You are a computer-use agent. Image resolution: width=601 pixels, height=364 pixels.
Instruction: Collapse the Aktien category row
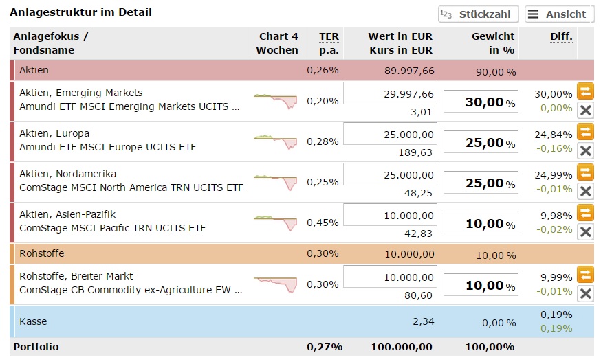click(34, 70)
